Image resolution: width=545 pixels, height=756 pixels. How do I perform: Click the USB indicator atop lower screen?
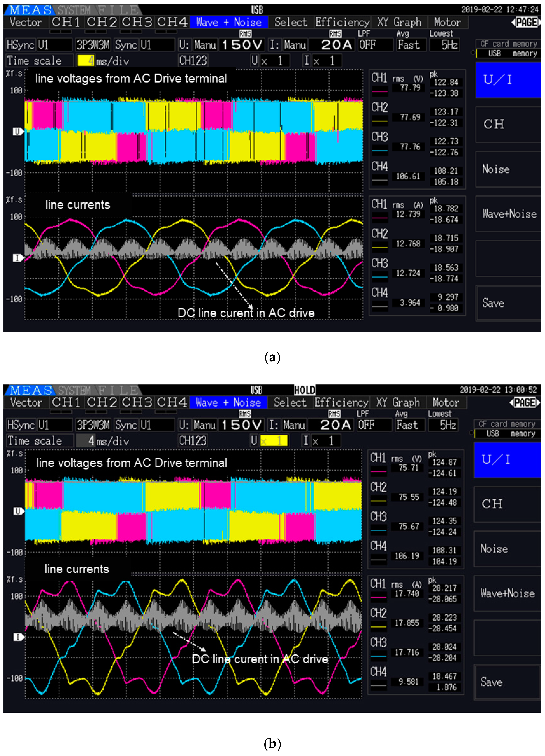pos(256,390)
